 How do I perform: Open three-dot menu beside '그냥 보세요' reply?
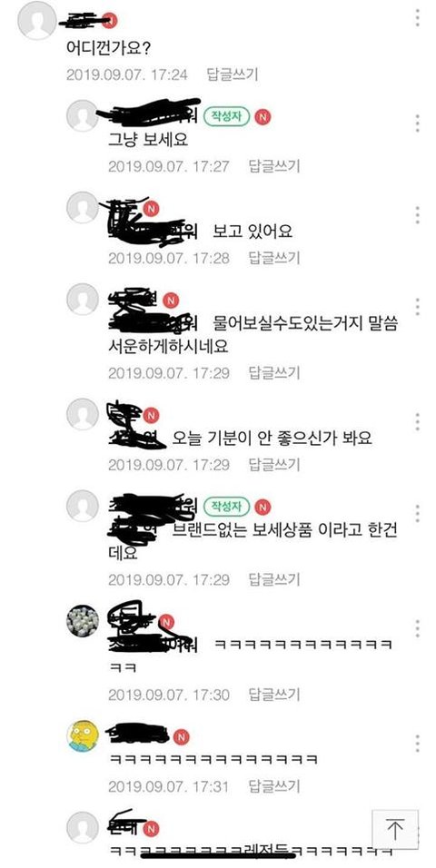click(417, 123)
